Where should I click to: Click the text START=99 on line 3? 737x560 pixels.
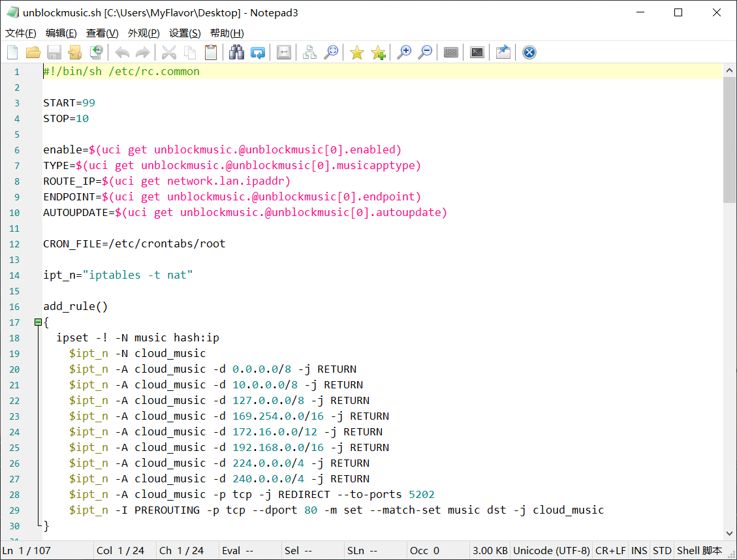tap(69, 103)
